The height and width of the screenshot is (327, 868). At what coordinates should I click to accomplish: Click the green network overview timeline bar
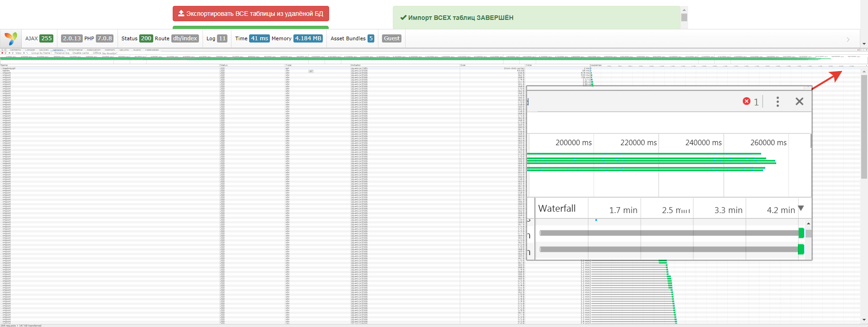(416, 59)
